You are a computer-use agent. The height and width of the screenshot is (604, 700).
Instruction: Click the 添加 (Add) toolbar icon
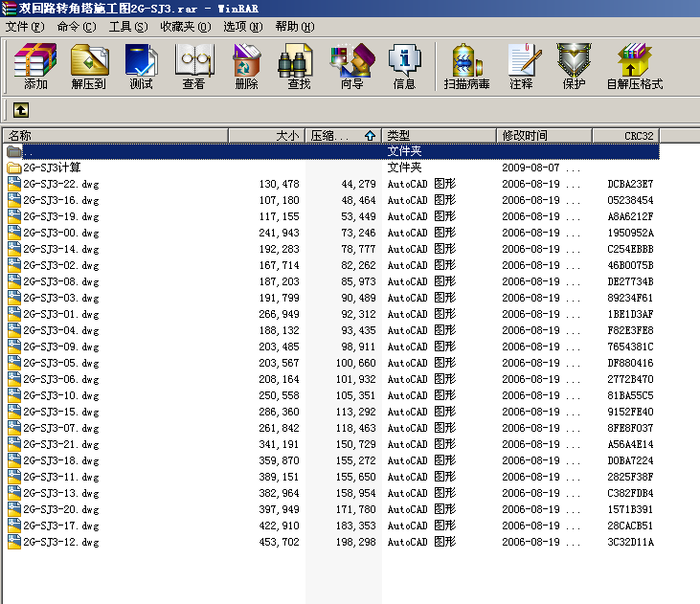click(x=35, y=66)
